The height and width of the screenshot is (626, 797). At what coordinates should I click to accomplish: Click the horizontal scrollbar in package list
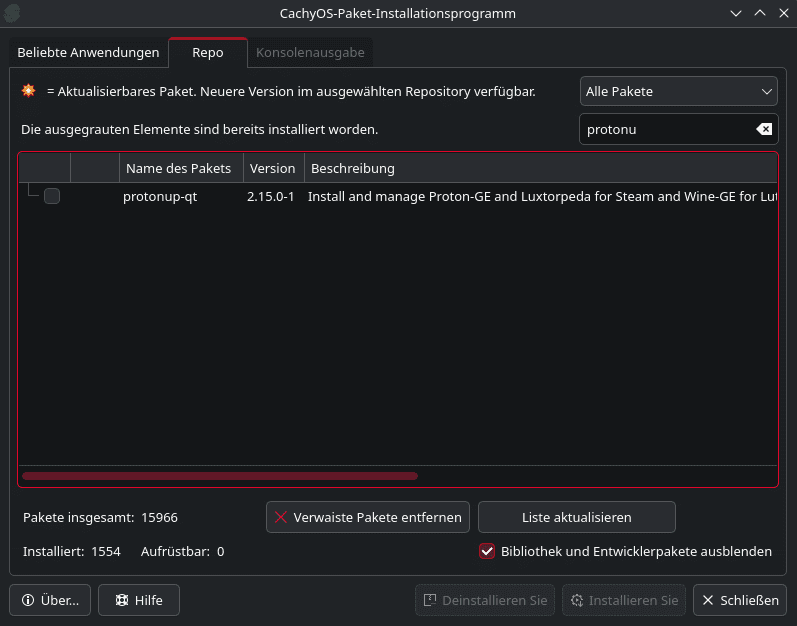pyautogui.click(x=220, y=476)
